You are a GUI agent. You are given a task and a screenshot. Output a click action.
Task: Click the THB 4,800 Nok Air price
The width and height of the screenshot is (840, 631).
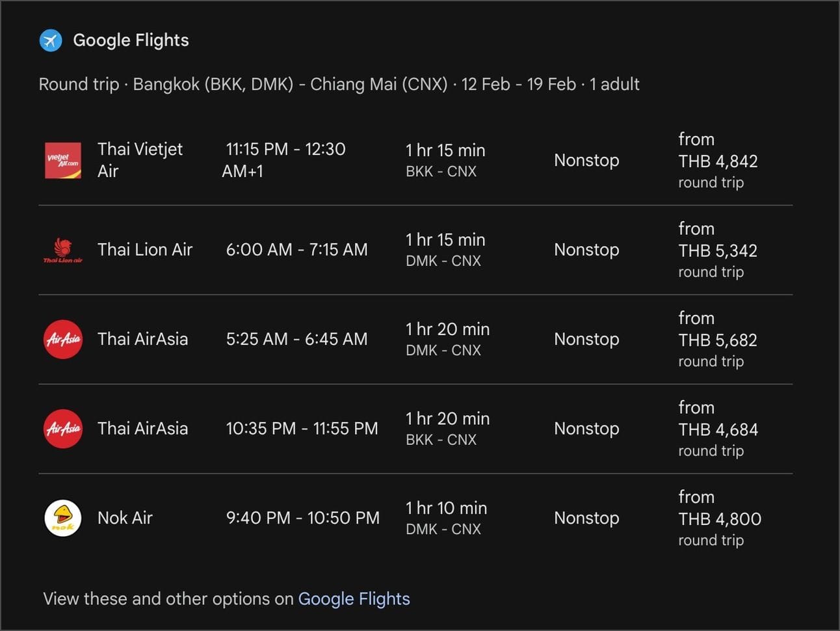(720, 519)
